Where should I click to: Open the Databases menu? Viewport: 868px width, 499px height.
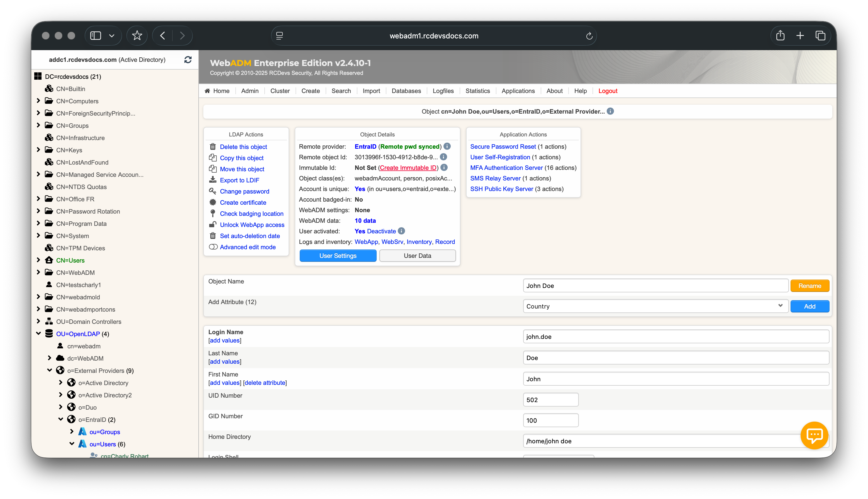point(406,91)
